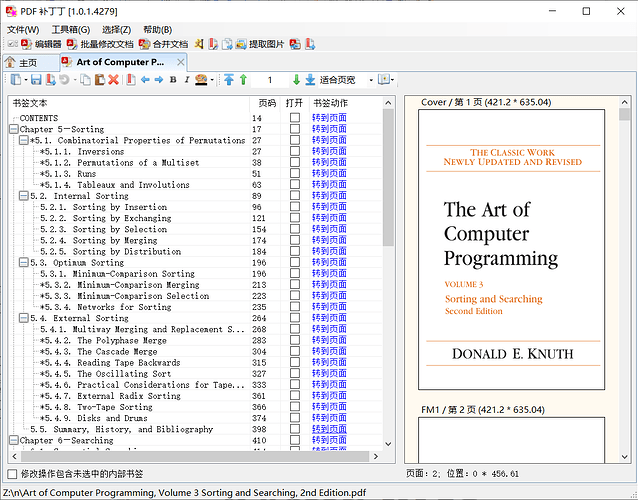Promote bookmark with left blue arrow

tap(145, 80)
